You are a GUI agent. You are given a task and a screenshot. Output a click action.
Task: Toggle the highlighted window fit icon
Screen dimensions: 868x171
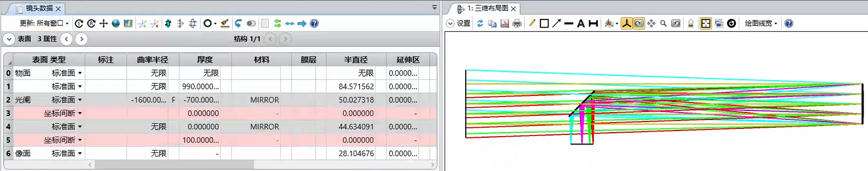point(706,24)
